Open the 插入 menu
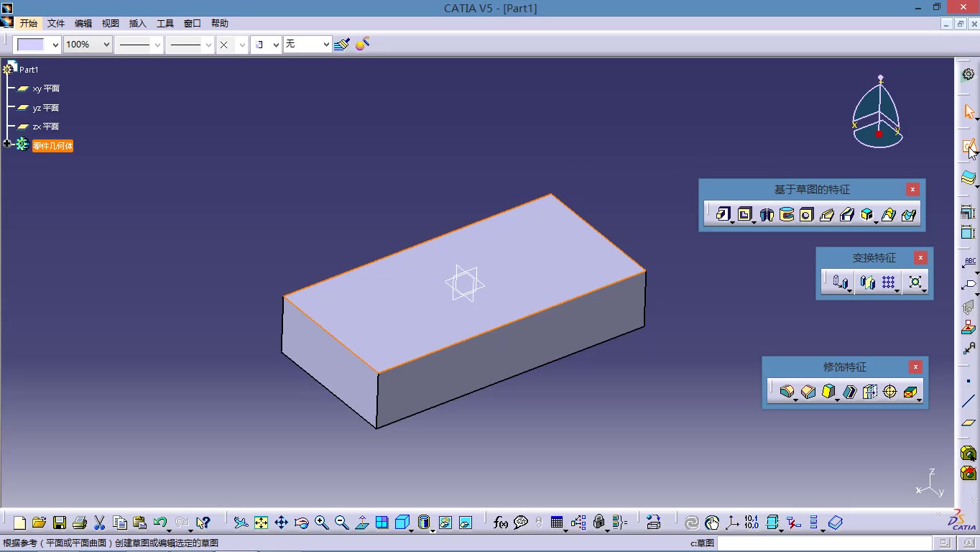This screenshot has height=552, width=980. (138, 24)
